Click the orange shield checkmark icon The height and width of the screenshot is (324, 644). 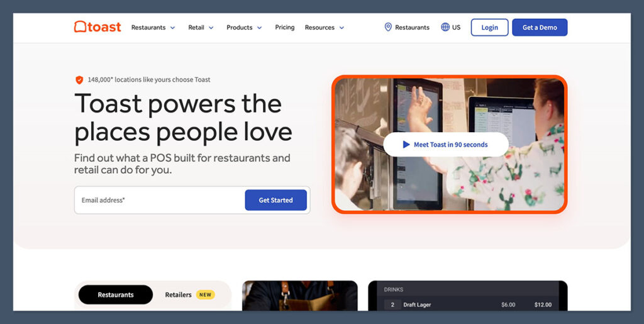point(79,80)
